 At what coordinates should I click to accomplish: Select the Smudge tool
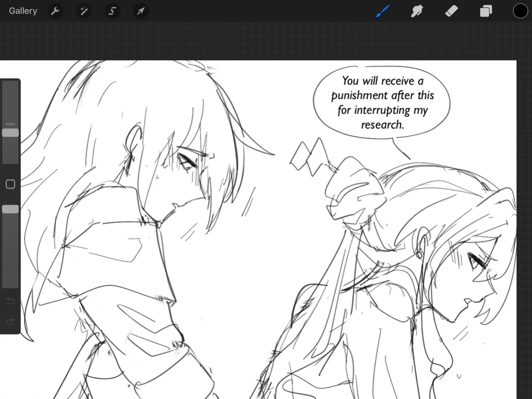pos(417,11)
